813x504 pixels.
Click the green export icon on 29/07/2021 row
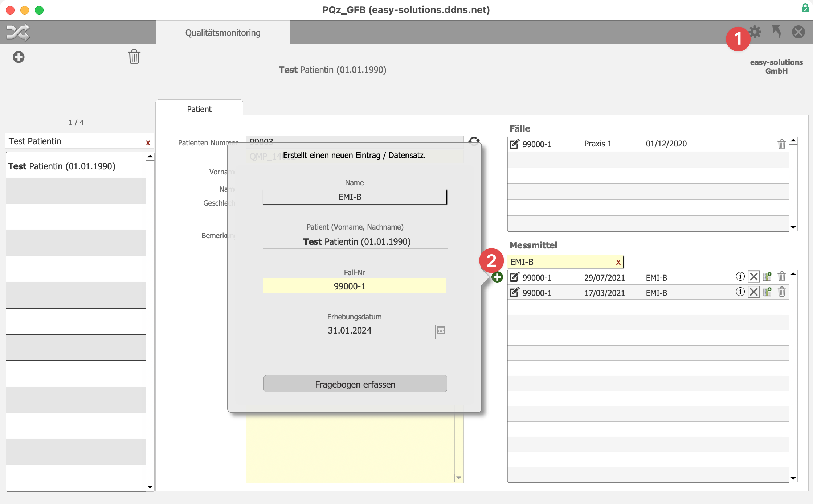click(x=767, y=277)
